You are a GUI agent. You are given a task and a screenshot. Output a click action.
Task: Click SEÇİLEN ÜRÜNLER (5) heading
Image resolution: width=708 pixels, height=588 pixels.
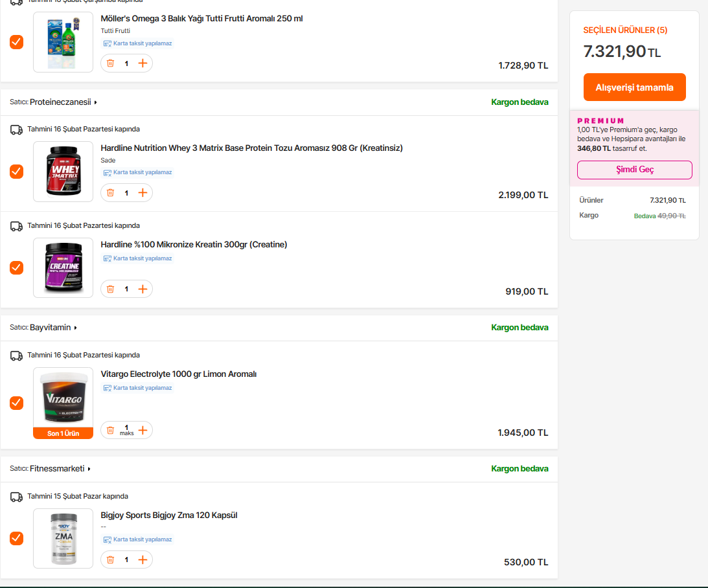click(625, 30)
